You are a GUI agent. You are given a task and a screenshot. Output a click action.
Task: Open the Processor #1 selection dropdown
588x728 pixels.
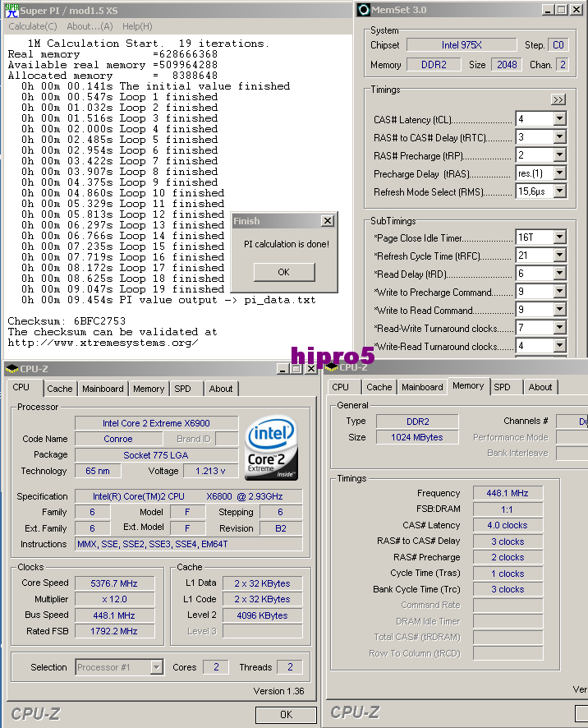[x=156, y=667]
